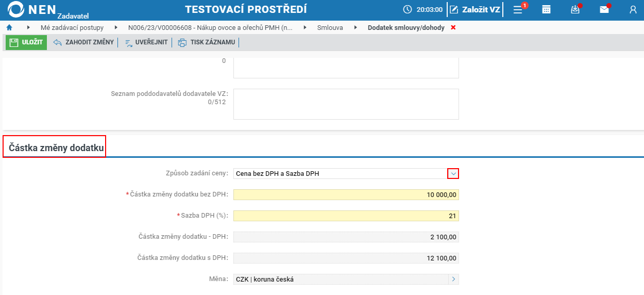Click Částka změny dodatku - DPH value 2 100,00
This screenshot has height=295, width=644.
click(346, 237)
